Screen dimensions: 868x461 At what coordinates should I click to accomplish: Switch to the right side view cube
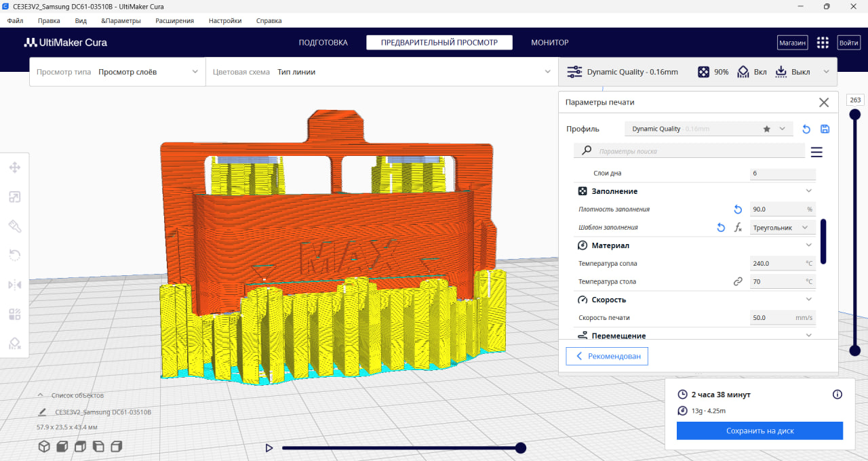pos(116,446)
